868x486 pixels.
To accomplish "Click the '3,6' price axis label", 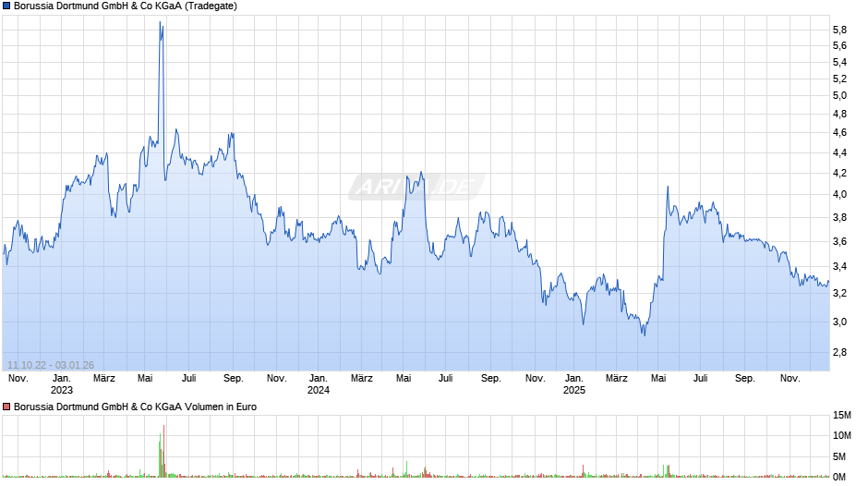I will 839,242.
